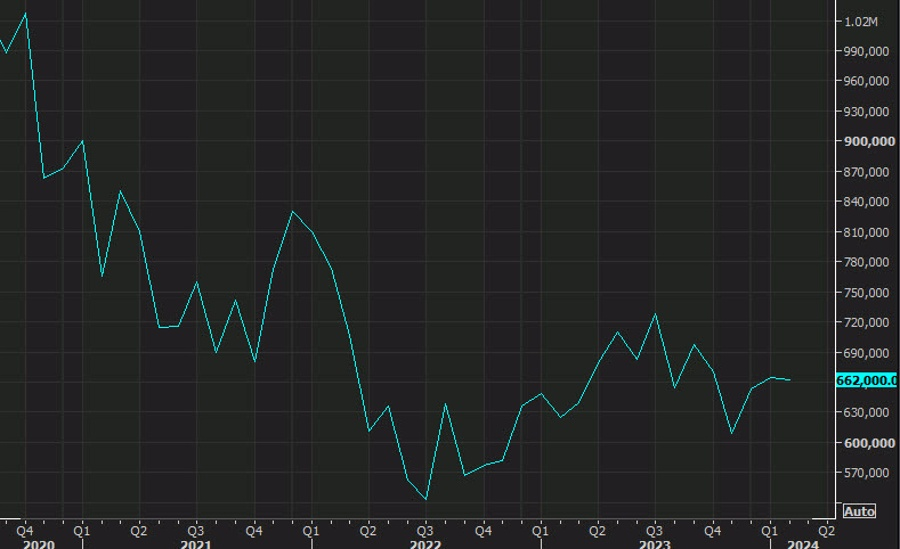Click the Q3 label above 2021
Viewport: 900px width, 549px height.
pos(196,531)
